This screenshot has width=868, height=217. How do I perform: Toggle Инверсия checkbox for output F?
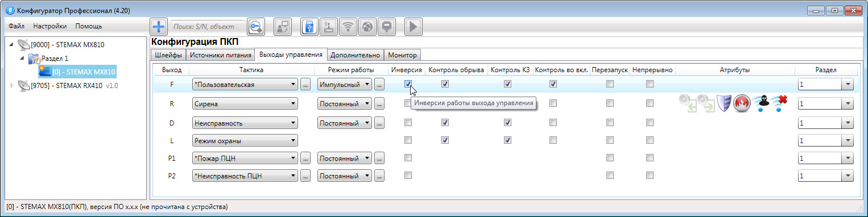coord(408,84)
